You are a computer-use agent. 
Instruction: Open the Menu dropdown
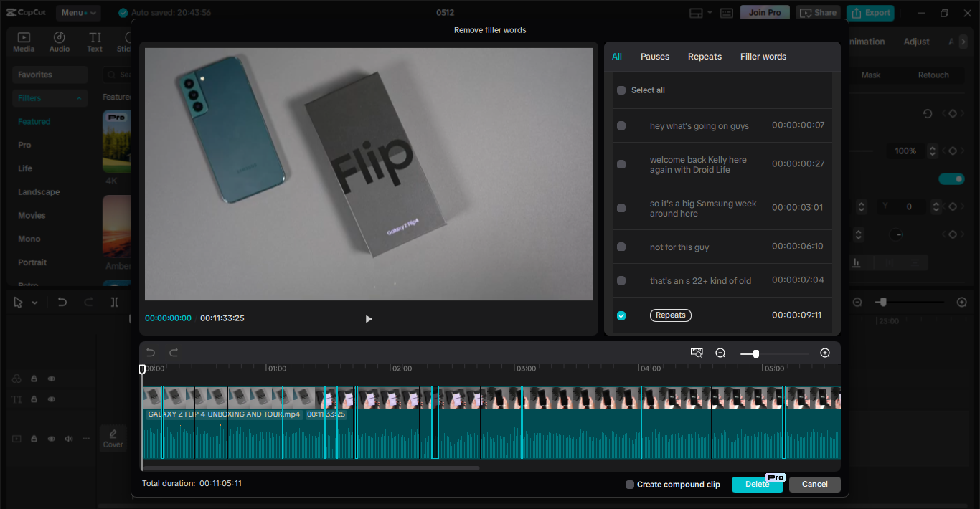point(77,12)
